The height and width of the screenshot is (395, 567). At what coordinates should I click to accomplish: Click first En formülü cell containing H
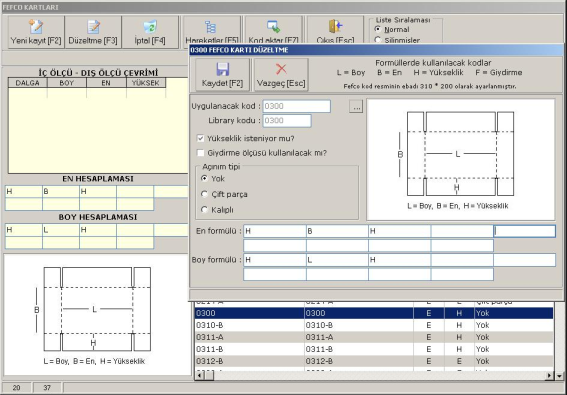pyautogui.click(x=275, y=231)
